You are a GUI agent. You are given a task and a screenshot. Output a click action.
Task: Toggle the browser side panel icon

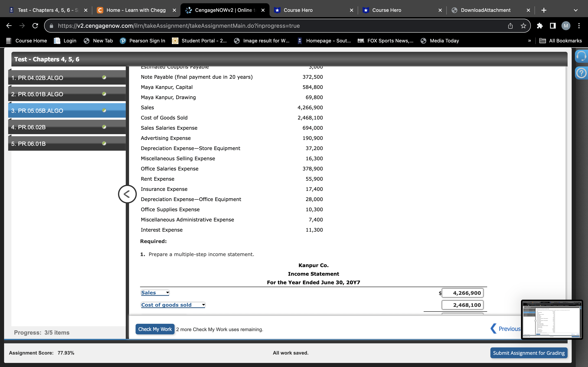553,26
